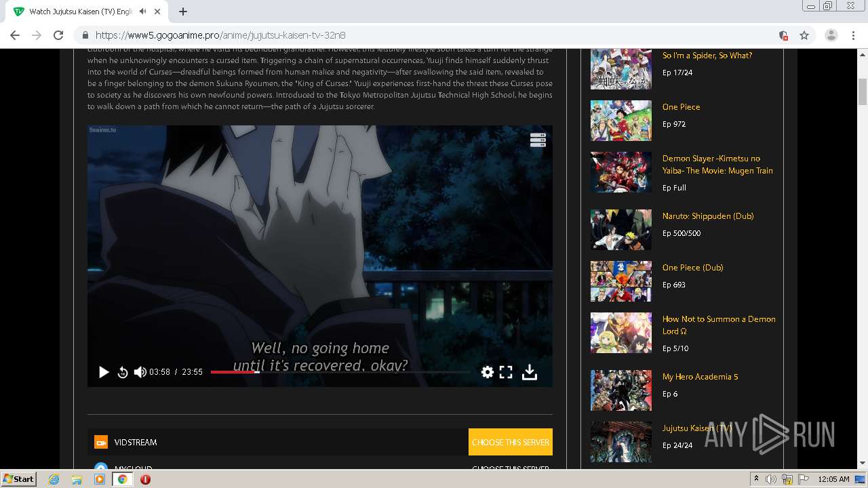This screenshot has width=868, height=488.
Task: Open a new browser tab
Action: point(183,12)
